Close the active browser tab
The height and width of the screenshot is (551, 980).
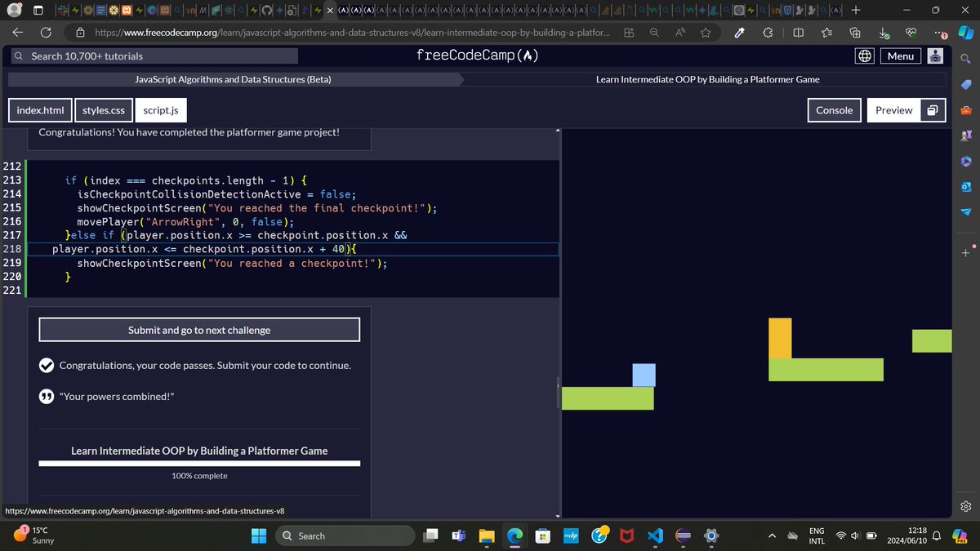328,11
